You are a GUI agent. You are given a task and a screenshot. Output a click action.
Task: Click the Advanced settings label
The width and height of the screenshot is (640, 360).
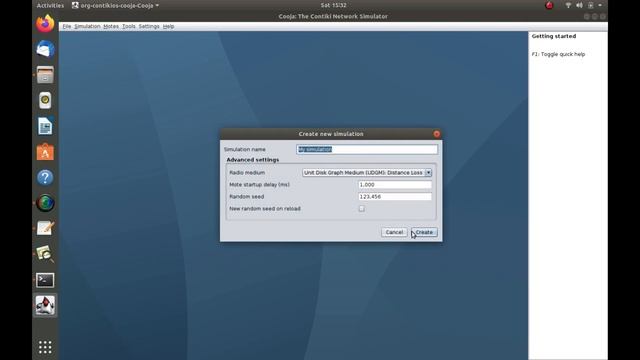(253, 160)
